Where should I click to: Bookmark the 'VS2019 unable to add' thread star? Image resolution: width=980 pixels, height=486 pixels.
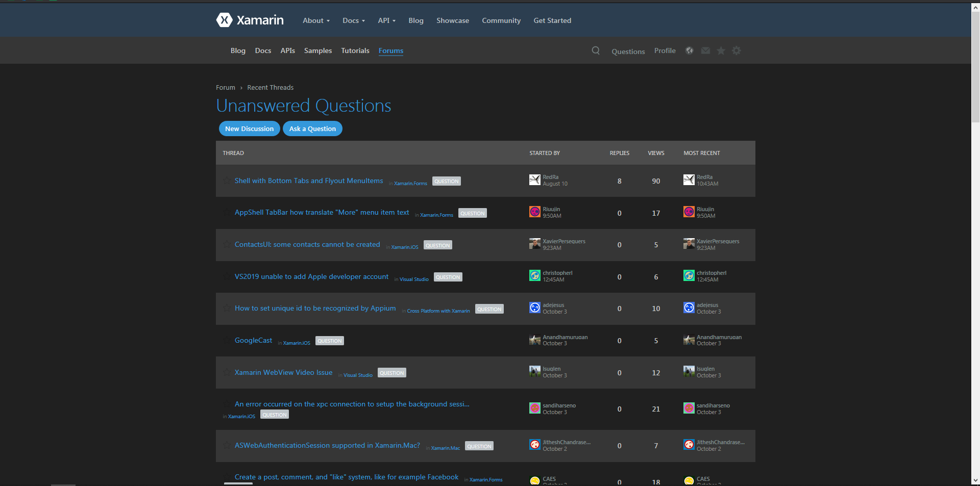pyautogui.click(x=227, y=276)
